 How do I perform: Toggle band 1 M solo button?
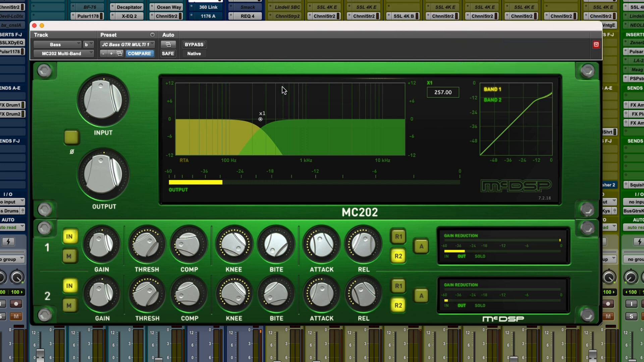[69, 256]
